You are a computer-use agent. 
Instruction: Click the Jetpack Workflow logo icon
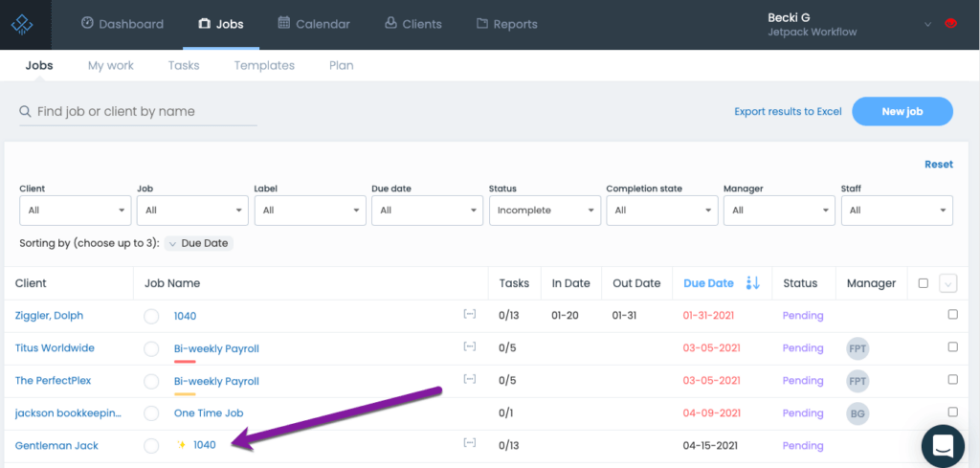(26, 24)
